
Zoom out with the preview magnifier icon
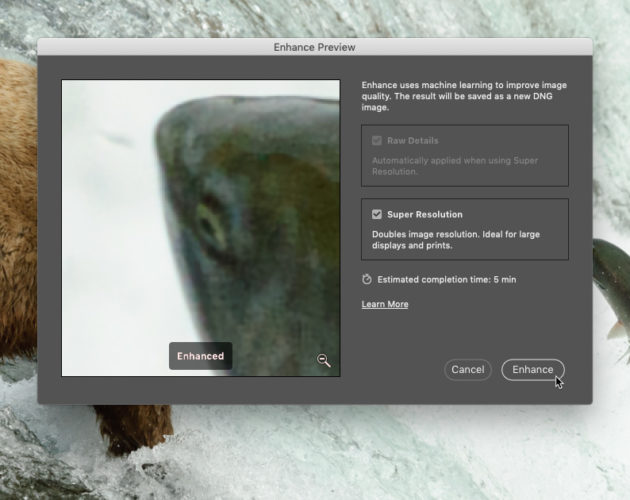(323, 360)
